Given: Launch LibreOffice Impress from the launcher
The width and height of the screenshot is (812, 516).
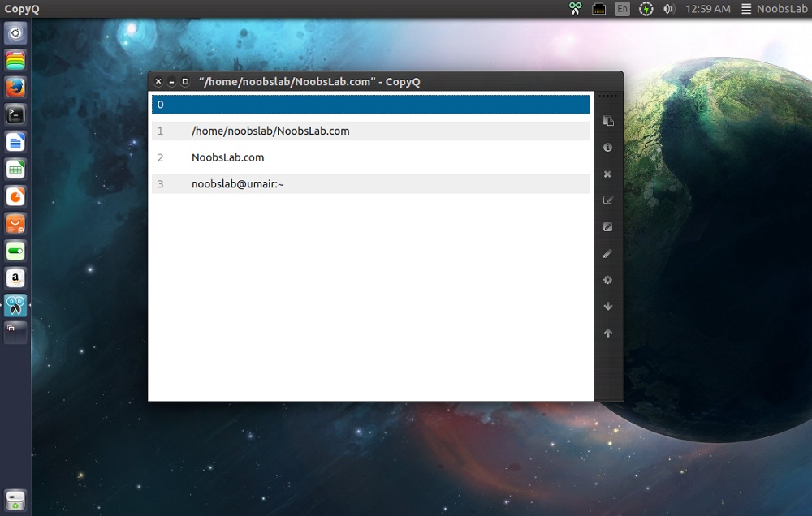Looking at the screenshot, I should click(15, 196).
